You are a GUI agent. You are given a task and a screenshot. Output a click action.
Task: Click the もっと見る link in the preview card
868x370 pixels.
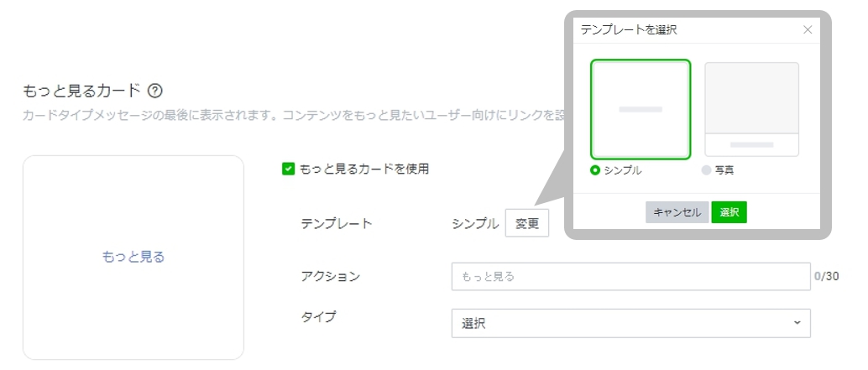(133, 257)
